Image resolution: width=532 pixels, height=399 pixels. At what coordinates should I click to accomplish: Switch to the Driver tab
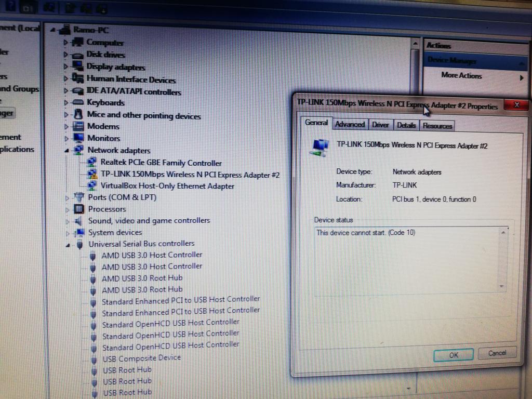(380, 125)
